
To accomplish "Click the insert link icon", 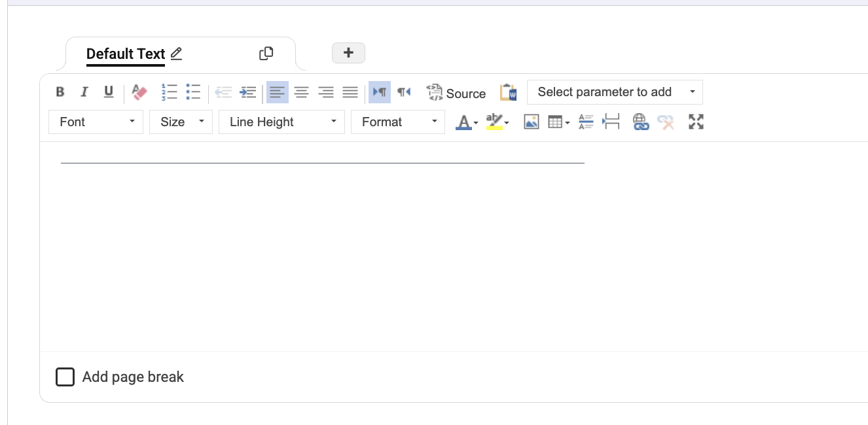I will [x=640, y=122].
